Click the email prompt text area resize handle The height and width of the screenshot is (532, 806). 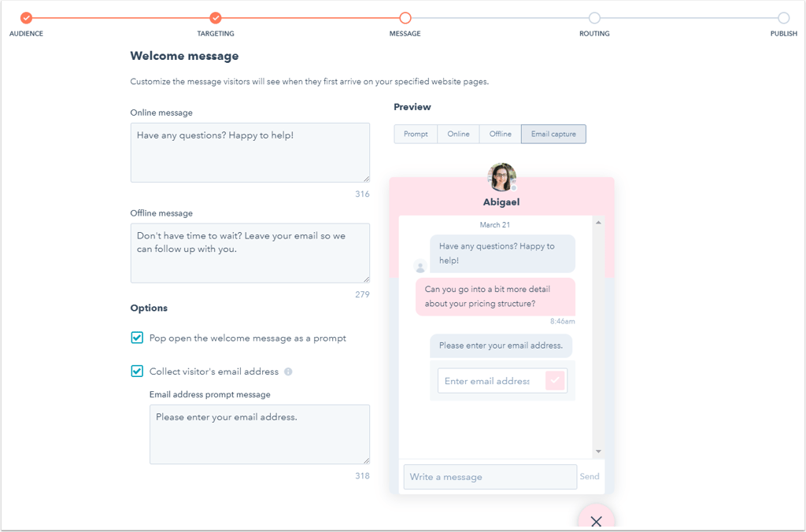coord(367,460)
